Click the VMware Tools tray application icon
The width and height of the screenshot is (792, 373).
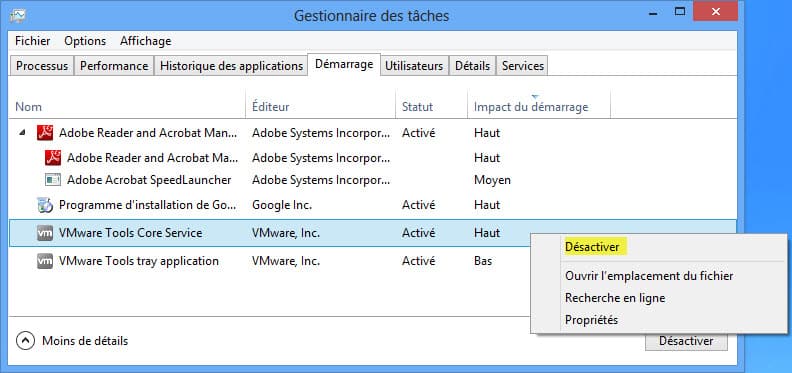[45, 261]
